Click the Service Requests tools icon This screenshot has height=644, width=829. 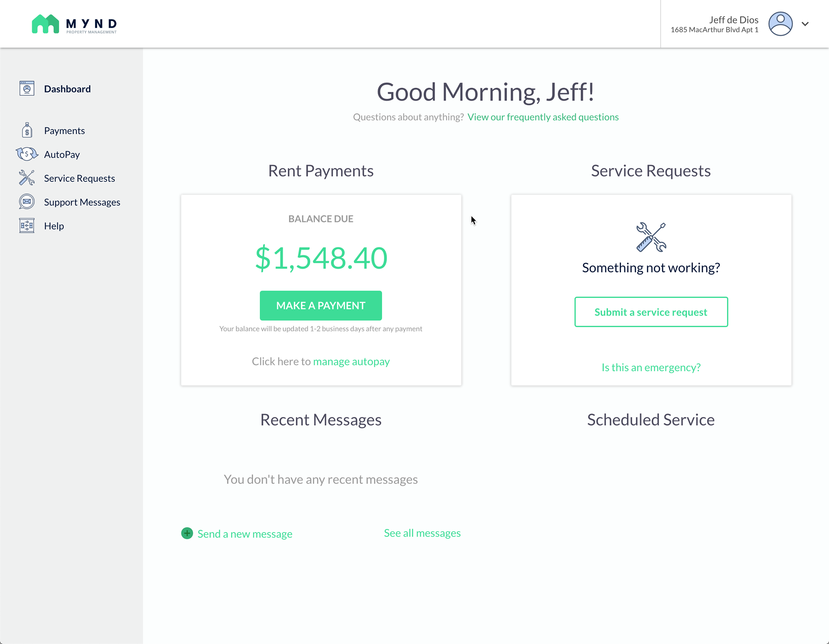[x=27, y=178]
